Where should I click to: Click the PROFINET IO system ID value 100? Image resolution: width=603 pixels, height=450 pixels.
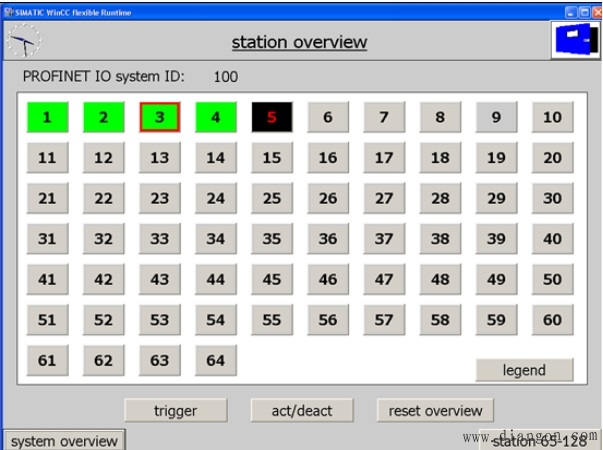click(226, 77)
